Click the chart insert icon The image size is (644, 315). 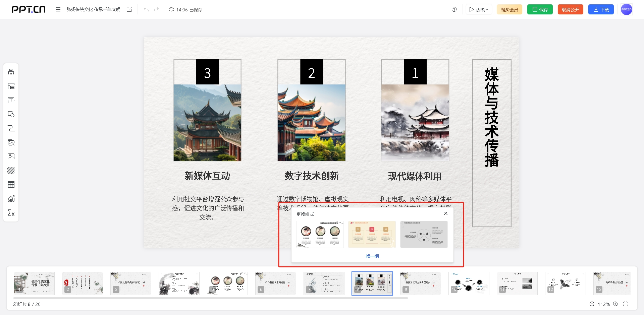11,199
